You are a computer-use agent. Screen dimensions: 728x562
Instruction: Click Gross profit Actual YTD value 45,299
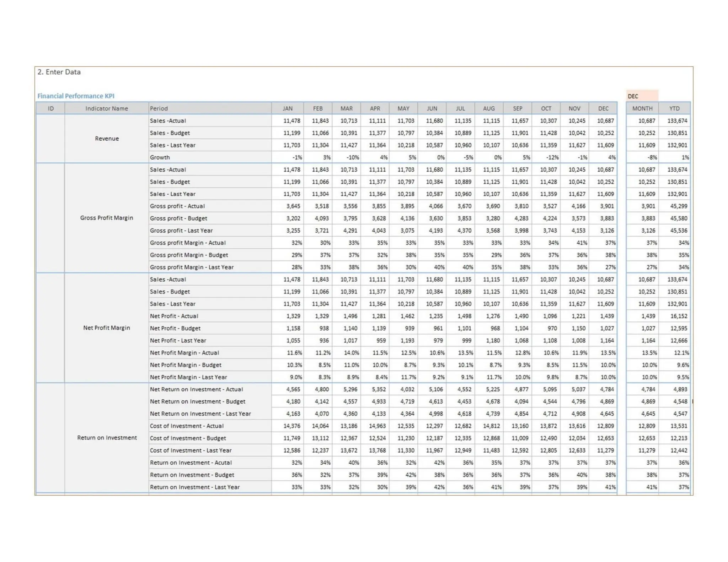(674, 206)
